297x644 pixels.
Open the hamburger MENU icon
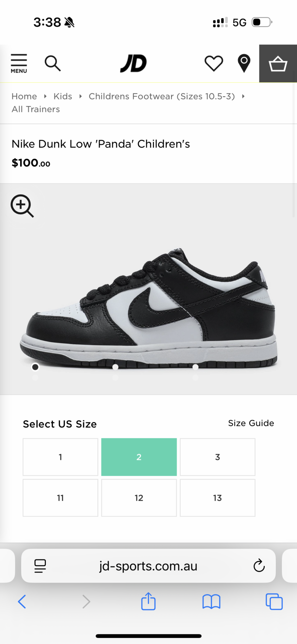[19, 63]
